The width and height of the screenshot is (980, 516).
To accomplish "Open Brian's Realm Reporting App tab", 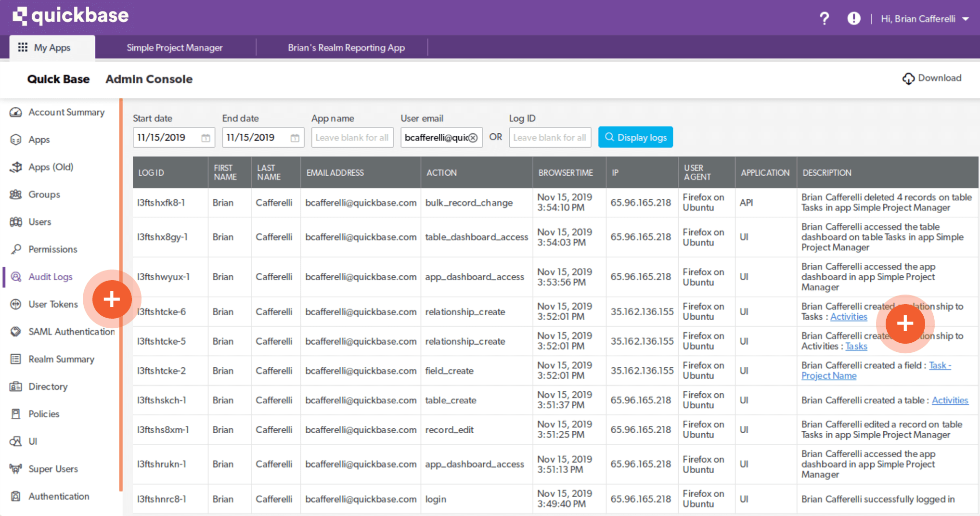I will 346,48.
